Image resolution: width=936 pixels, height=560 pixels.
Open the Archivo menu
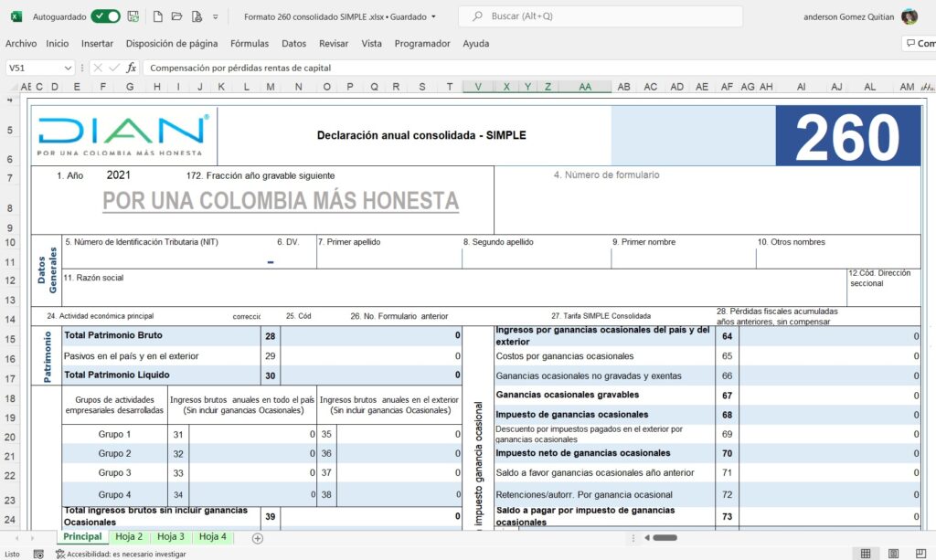pos(21,43)
